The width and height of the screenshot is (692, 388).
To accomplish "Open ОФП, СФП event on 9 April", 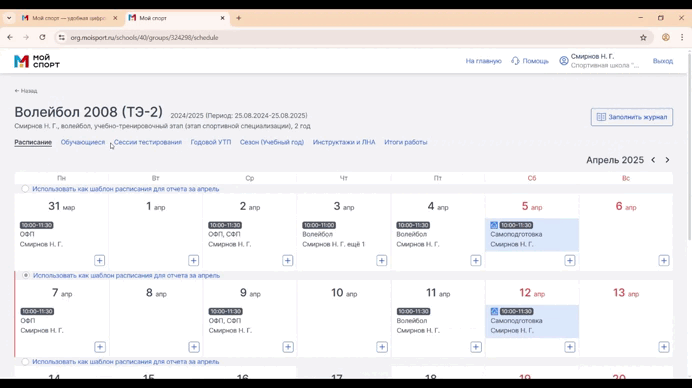I will 249,321.
